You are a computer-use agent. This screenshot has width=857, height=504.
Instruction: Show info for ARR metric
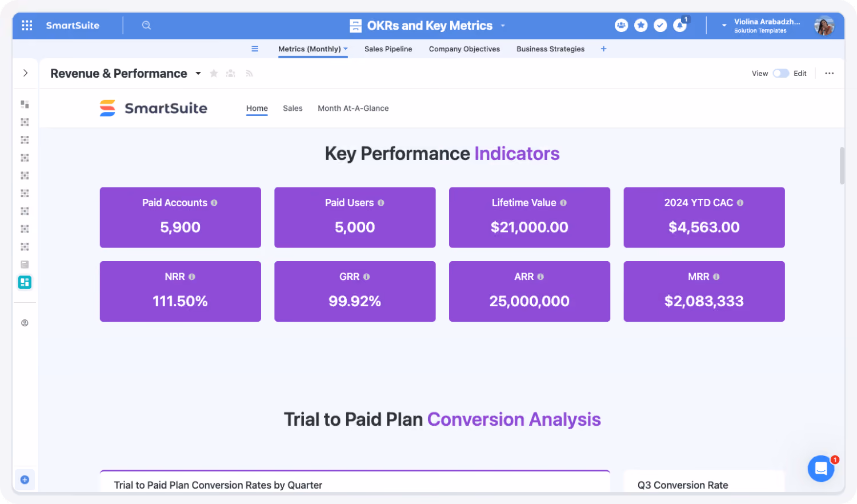click(540, 277)
